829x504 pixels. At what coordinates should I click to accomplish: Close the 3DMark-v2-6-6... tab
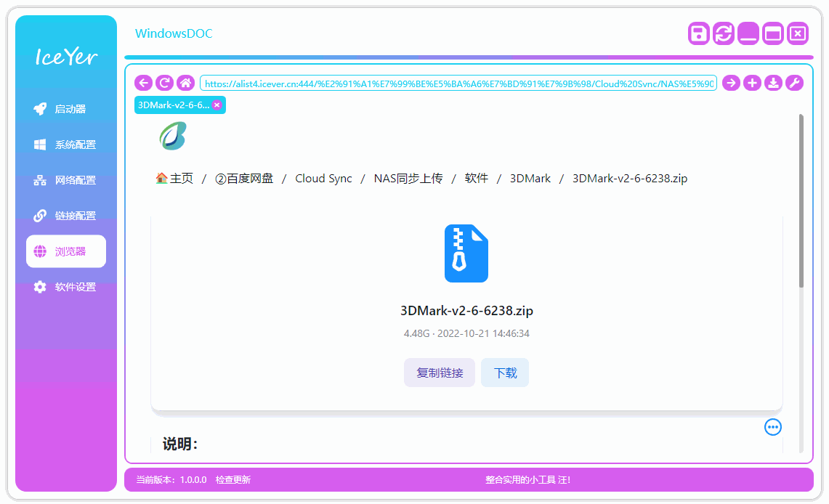point(217,105)
